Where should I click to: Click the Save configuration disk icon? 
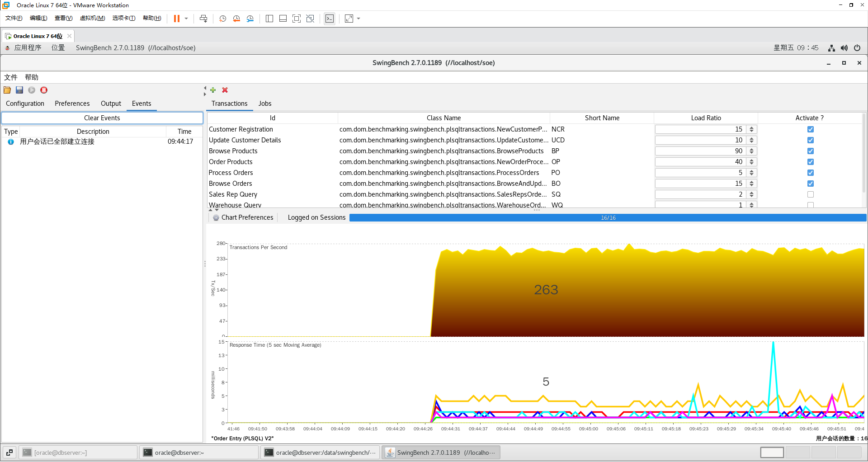[19, 90]
